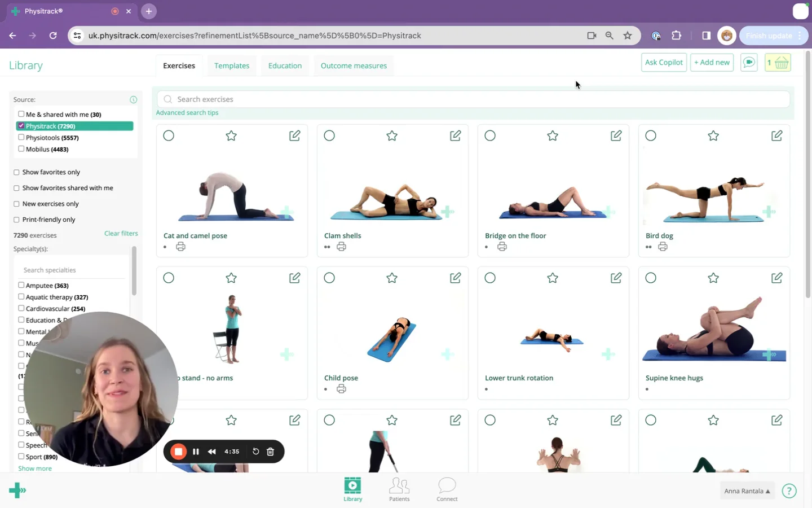This screenshot has height=508, width=812.
Task: Click the Clear filters link
Action: tap(121, 233)
